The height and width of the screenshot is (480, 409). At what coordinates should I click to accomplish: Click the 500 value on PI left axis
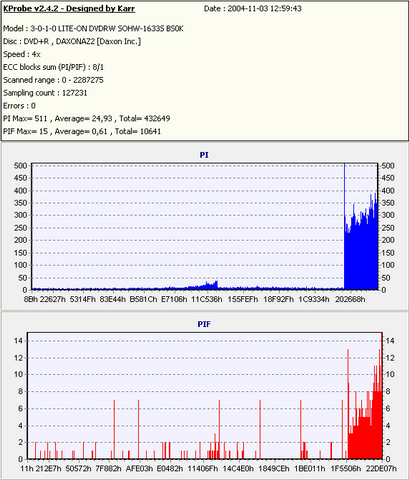[x=20, y=166]
